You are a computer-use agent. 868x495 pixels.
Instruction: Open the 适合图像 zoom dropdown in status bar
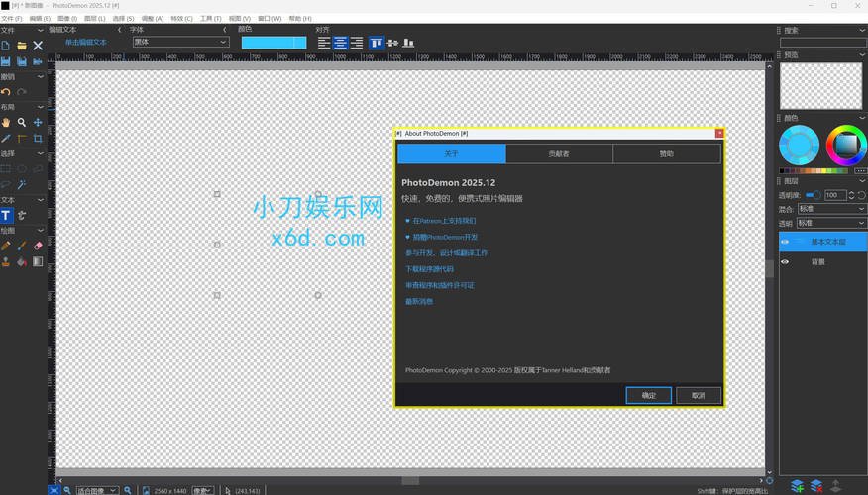(x=97, y=490)
